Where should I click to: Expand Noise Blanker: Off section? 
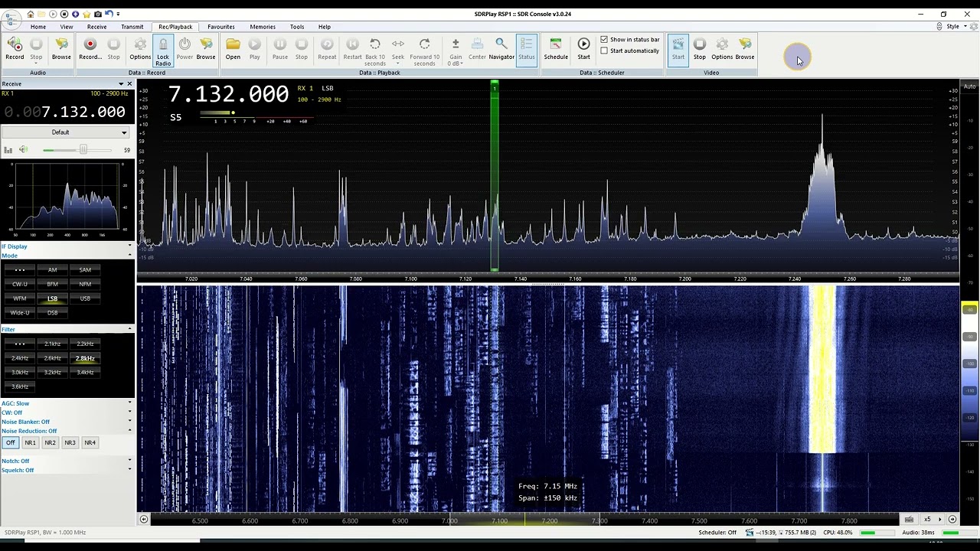tap(66, 422)
